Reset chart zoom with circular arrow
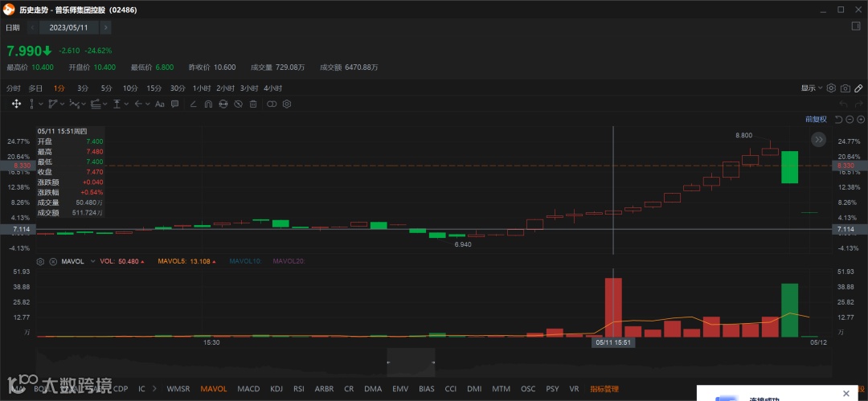868x401 pixels. point(838,119)
